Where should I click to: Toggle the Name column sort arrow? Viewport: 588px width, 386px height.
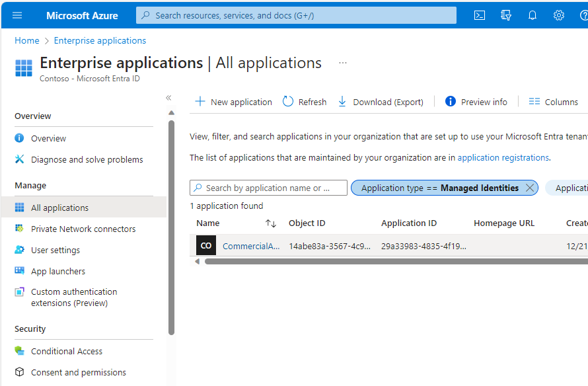pos(271,223)
